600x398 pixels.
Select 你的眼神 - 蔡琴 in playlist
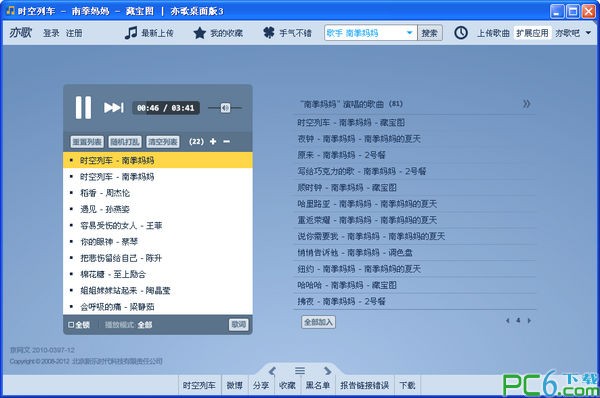158,242
